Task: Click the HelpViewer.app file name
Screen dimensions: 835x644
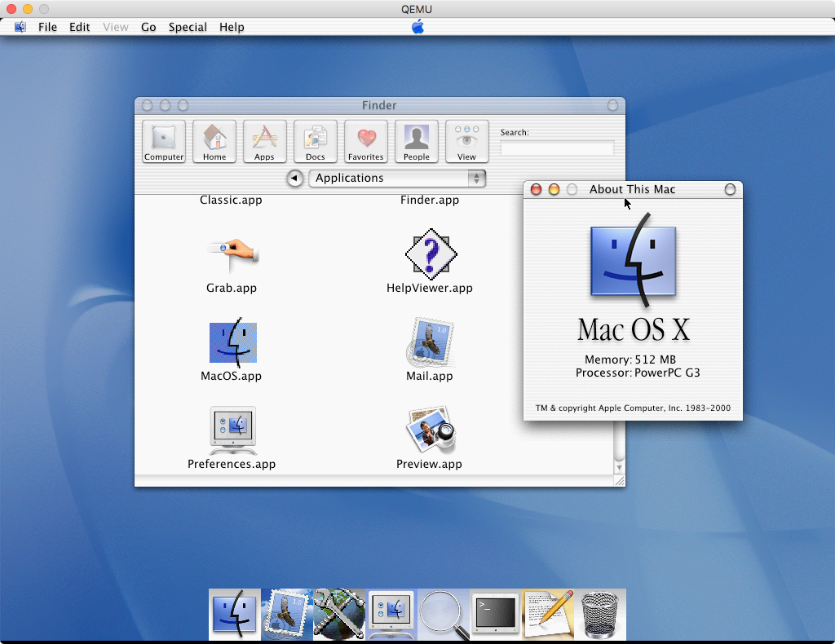Action: 430,288
